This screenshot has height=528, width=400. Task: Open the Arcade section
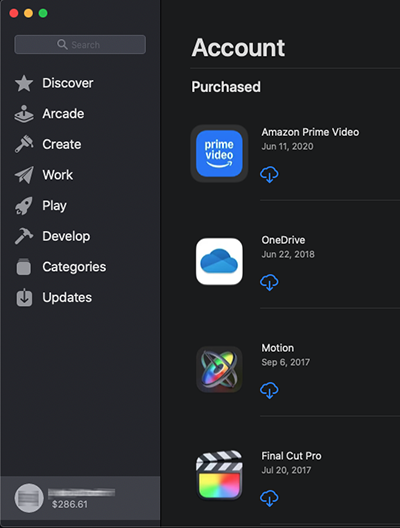click(x=63, y=114)
